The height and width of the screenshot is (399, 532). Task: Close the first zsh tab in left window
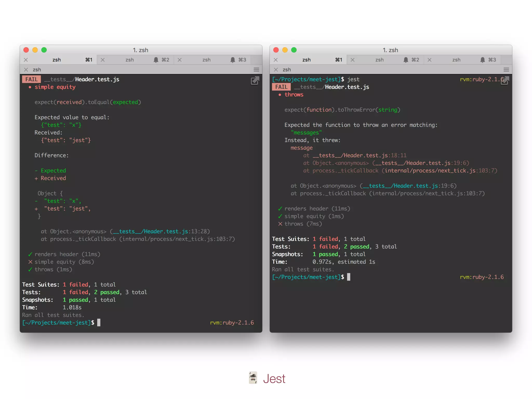[26, 60]
